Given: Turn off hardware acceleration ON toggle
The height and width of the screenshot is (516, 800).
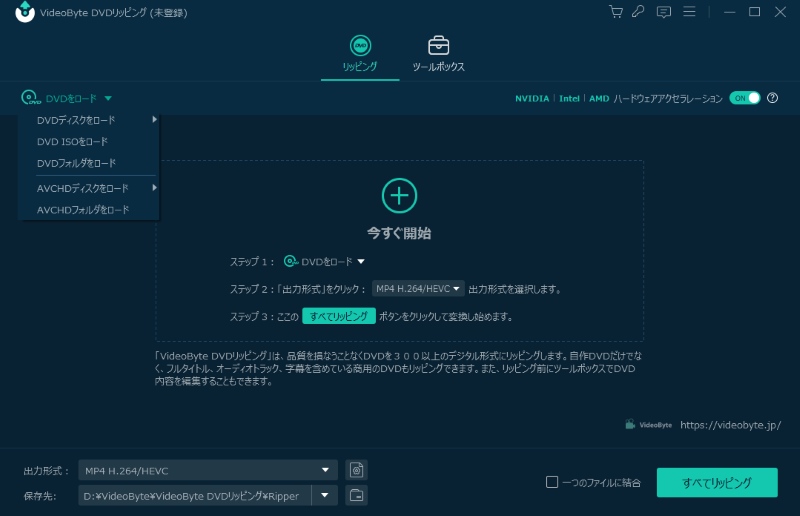Looking at the screenshot, I should click(744, 98).
